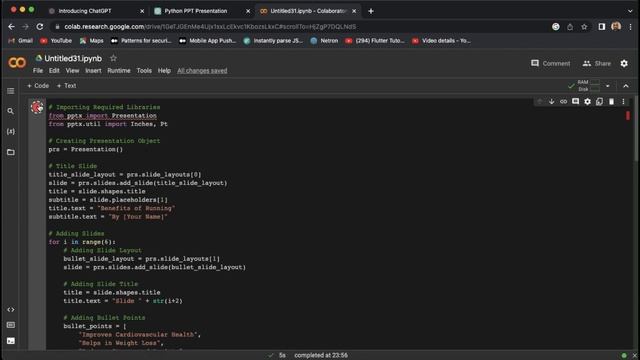640x360 pixels.
Task: Open the Find and replace search icon
Action: coord(11,111)
